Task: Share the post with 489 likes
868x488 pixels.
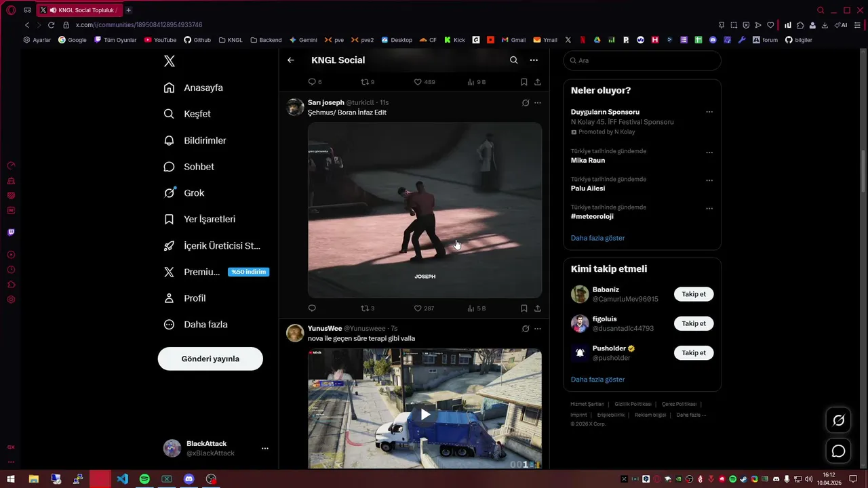Action: pos(538,82)
